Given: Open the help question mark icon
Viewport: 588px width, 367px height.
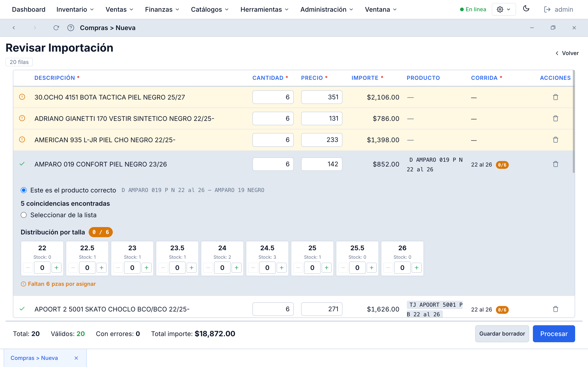Looking at the screenshot, I should click(71, 28).
